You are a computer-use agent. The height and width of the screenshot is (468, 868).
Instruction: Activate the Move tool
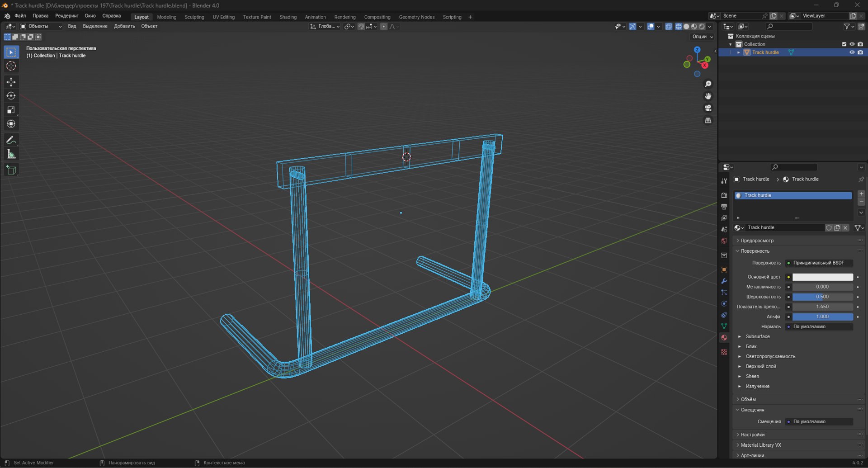11,82
